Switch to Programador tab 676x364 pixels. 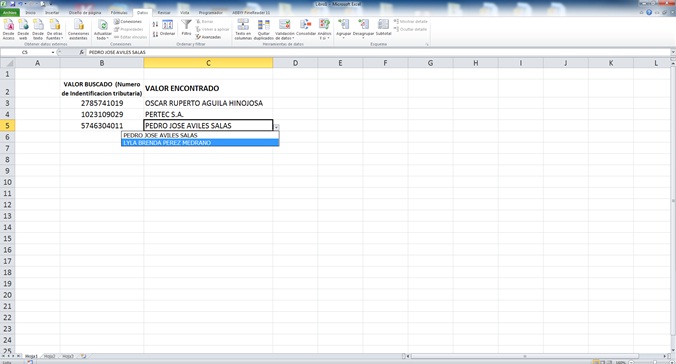(210, 13)
